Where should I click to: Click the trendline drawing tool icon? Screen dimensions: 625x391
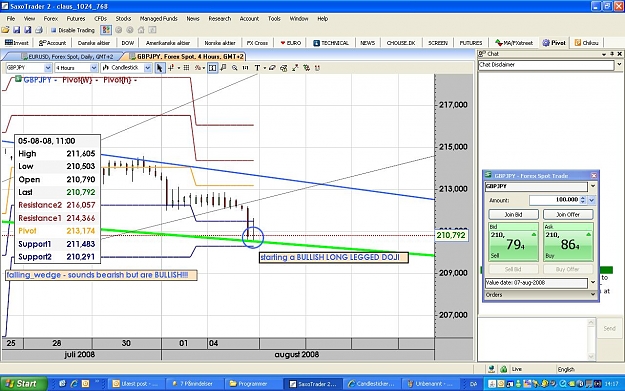[x=295, y=68]
